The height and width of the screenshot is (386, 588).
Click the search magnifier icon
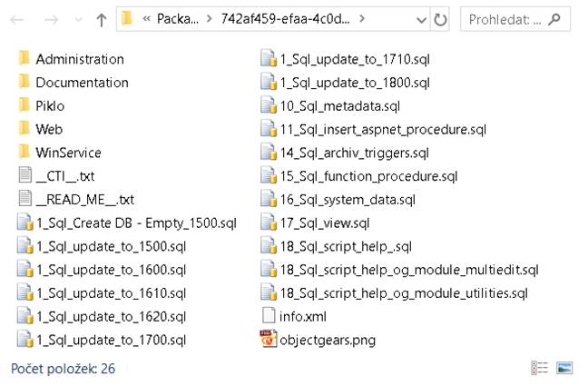click(x=554, y=18)
